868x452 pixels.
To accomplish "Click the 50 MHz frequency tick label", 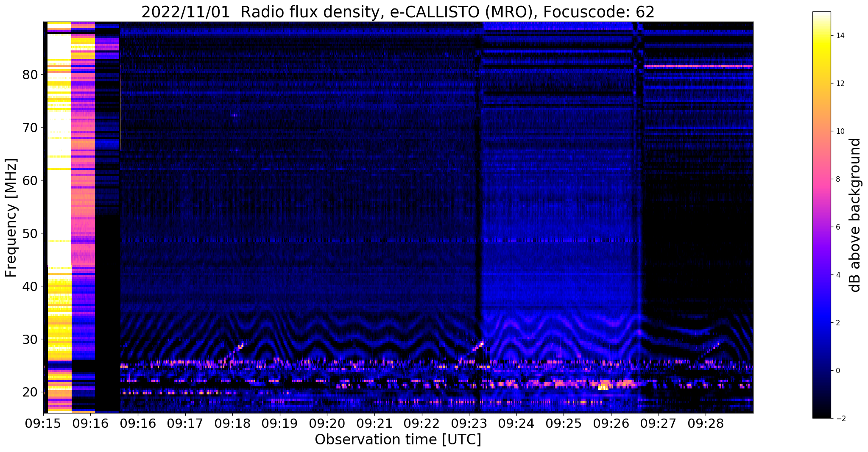I will click(30, 233).
